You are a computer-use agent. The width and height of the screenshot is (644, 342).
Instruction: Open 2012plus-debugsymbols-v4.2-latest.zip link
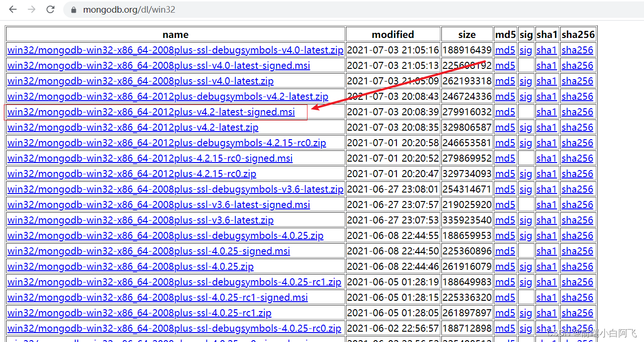point(168,97)
